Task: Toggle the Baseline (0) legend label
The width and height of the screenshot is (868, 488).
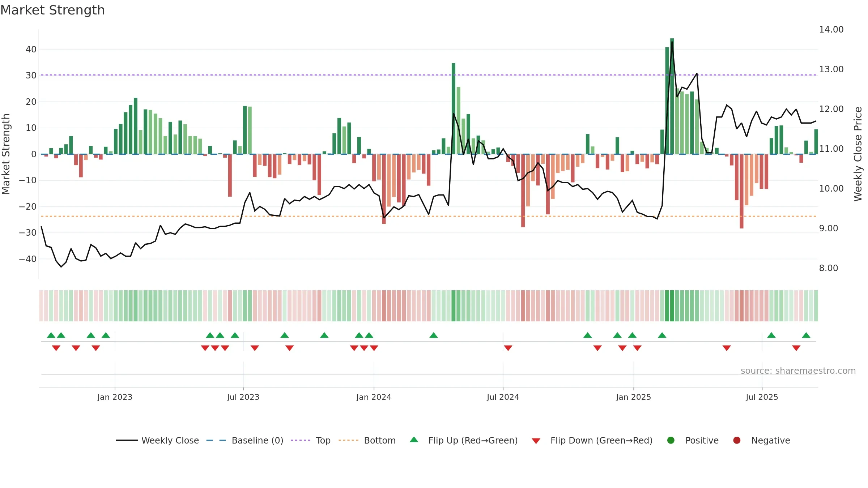Action: (258, 440)
